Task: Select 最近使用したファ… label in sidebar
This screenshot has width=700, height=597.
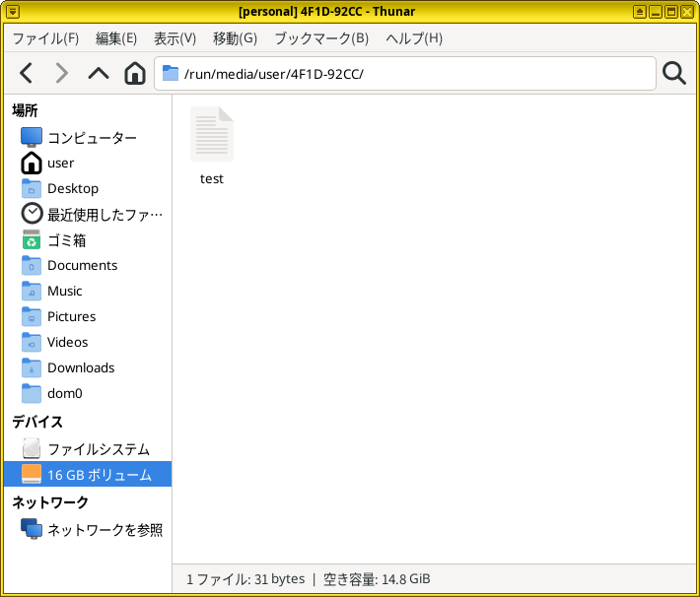Action: (x=105, y=215)
